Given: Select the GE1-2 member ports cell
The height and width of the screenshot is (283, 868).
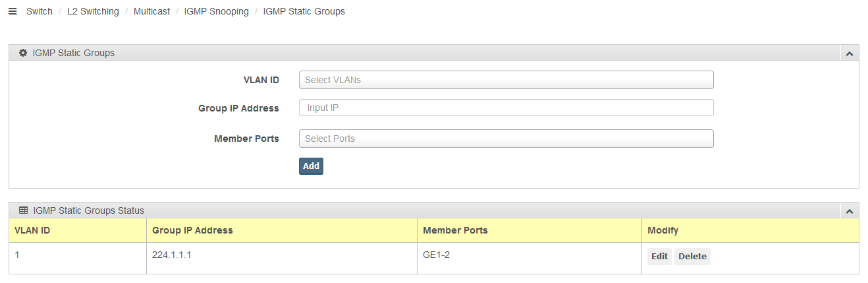Looking at the screenshot, I should click(x=436, y=255).
